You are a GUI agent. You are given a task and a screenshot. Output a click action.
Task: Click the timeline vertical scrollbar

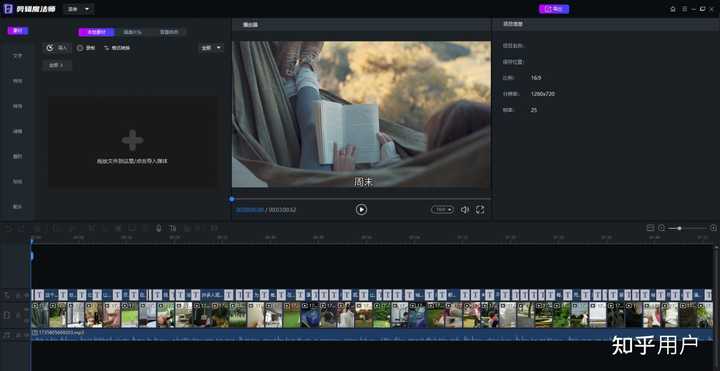716,308
